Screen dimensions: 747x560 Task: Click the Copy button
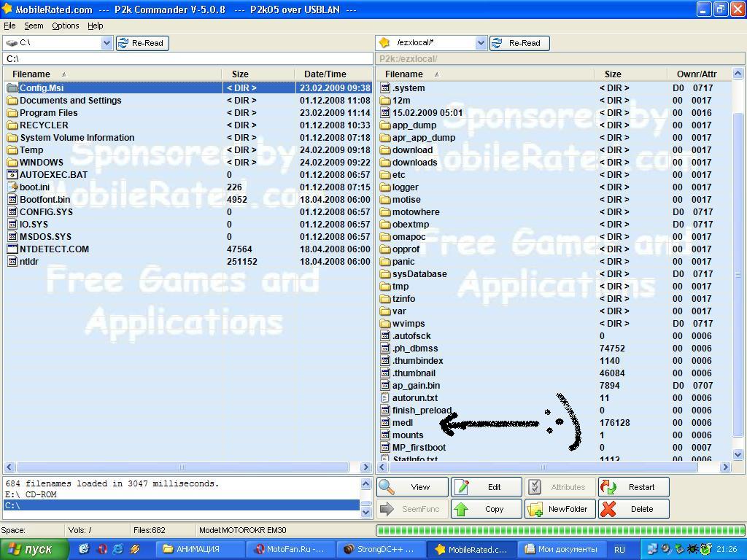click(487, 509)
